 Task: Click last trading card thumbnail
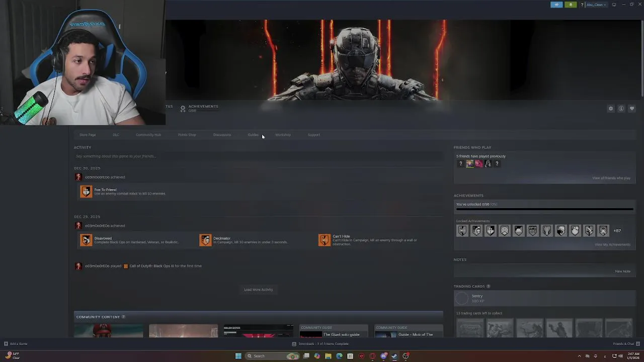[x=618, y=328]
